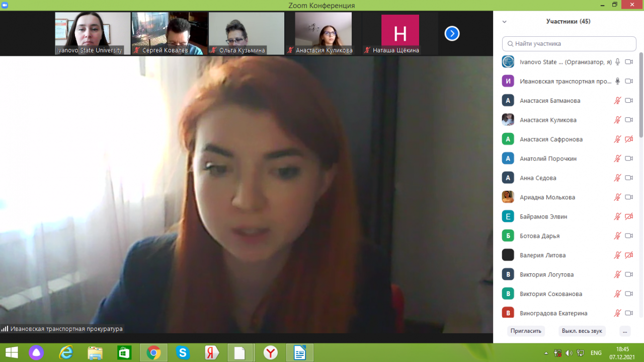Show hidden system tray icons
Screen dimensions: 644x362
coord(546,353)
